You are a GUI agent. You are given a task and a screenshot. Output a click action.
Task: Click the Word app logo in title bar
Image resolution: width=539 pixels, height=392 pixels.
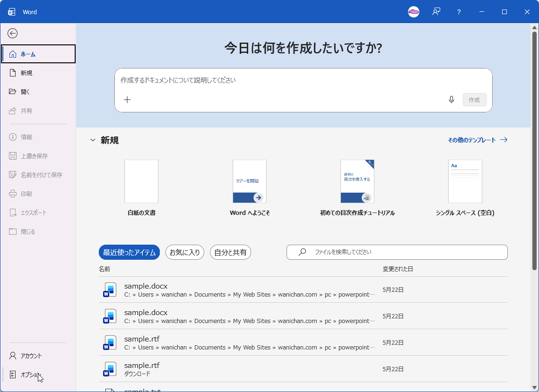(12, 12)
